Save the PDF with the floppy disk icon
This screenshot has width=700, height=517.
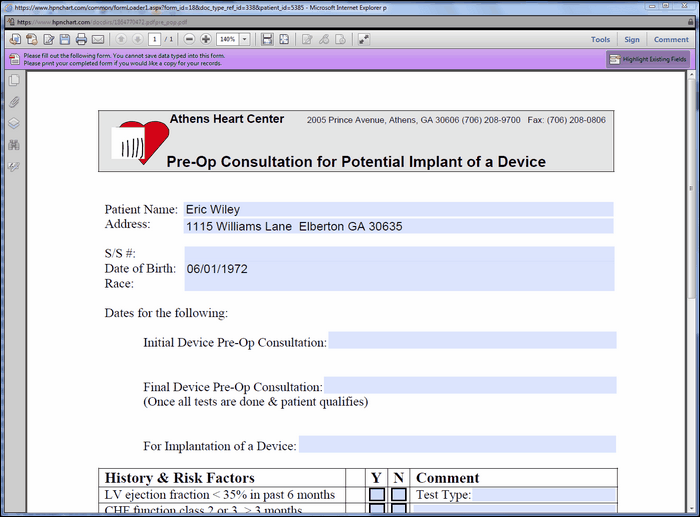tap(65, 39)
